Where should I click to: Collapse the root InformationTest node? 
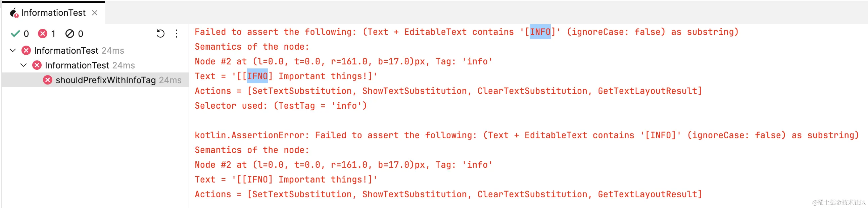pos(13,50)
